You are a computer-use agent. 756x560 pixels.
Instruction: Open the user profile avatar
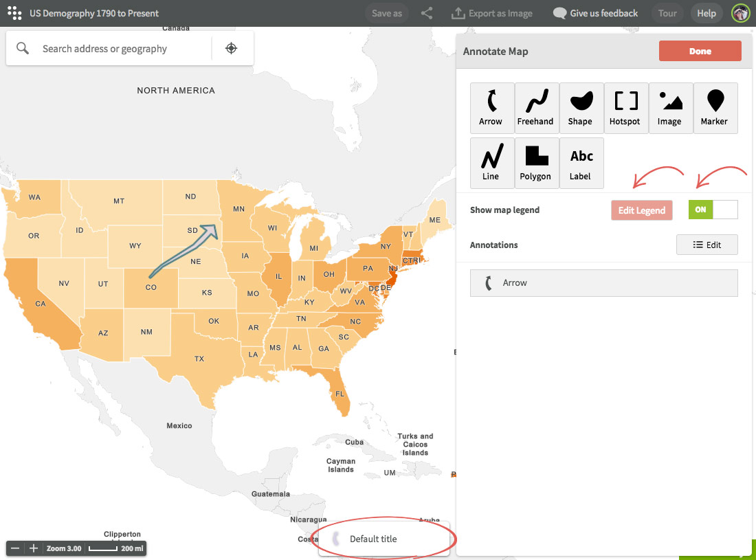pos(741,13)
